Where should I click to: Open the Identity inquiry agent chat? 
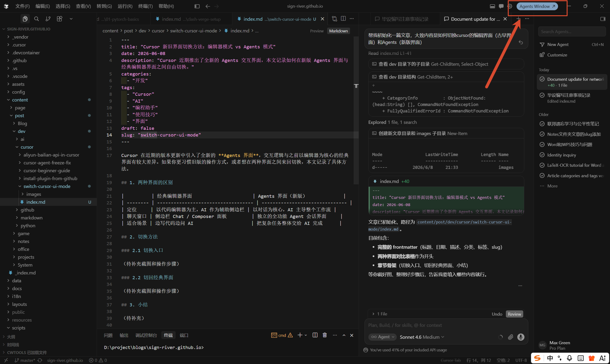click(x=572, y=155)
